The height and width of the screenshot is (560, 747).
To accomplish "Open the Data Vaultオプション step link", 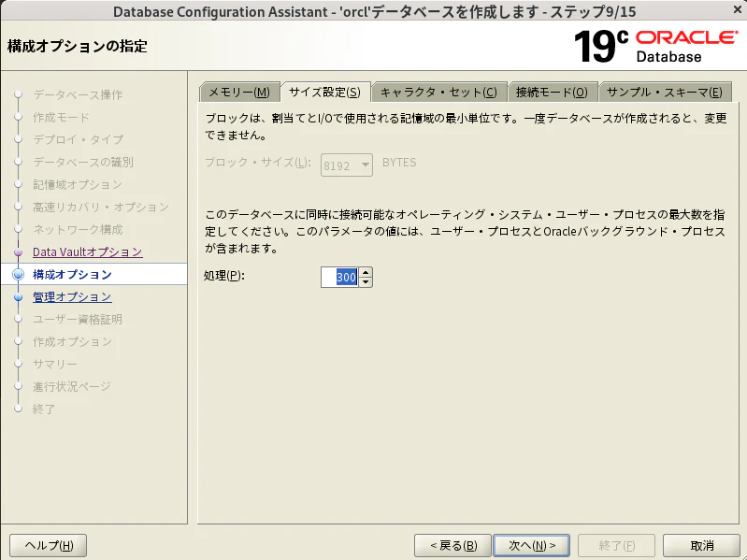I will 87,251.
